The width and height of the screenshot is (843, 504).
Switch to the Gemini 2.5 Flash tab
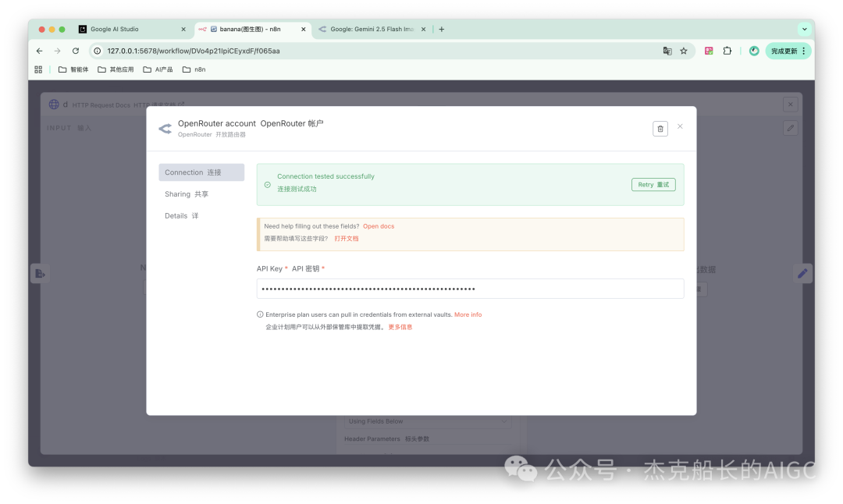click(x=371, y=30)
